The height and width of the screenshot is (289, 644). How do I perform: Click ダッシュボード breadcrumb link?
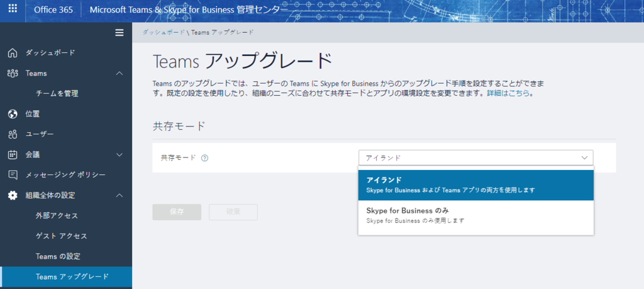(164, 32)
